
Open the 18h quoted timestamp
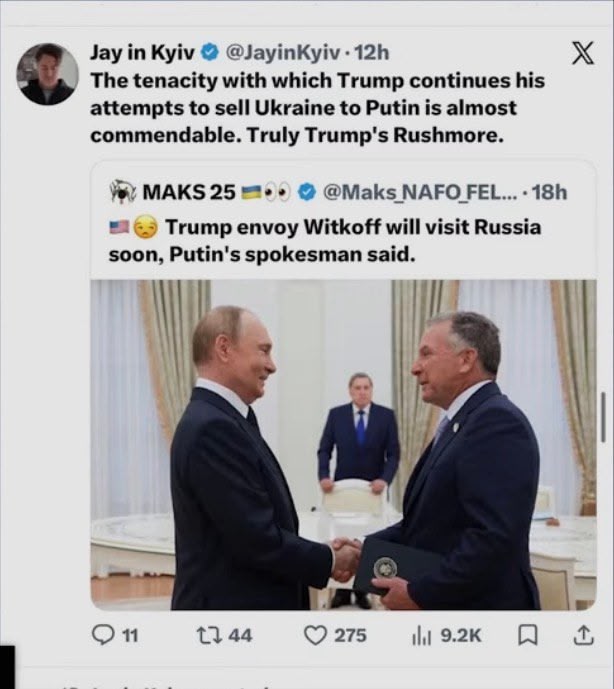[549, 192]
